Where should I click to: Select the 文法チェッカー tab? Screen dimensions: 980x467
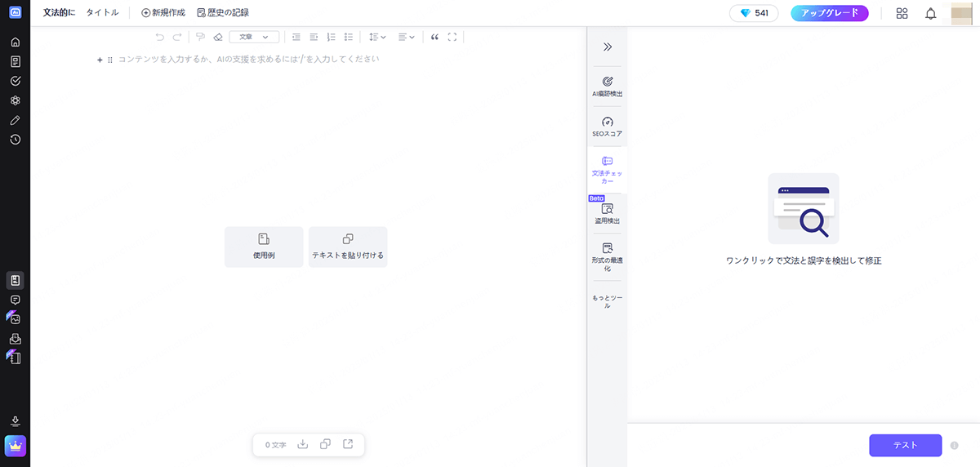[608, 170]
